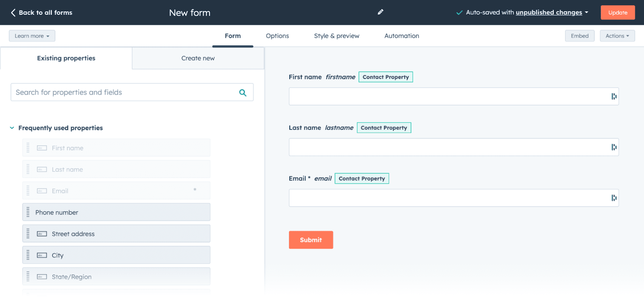Open the Actions dropdown
Image resolution: width=644 pixels, height=297 pixels.
click(x=617, y=36)
